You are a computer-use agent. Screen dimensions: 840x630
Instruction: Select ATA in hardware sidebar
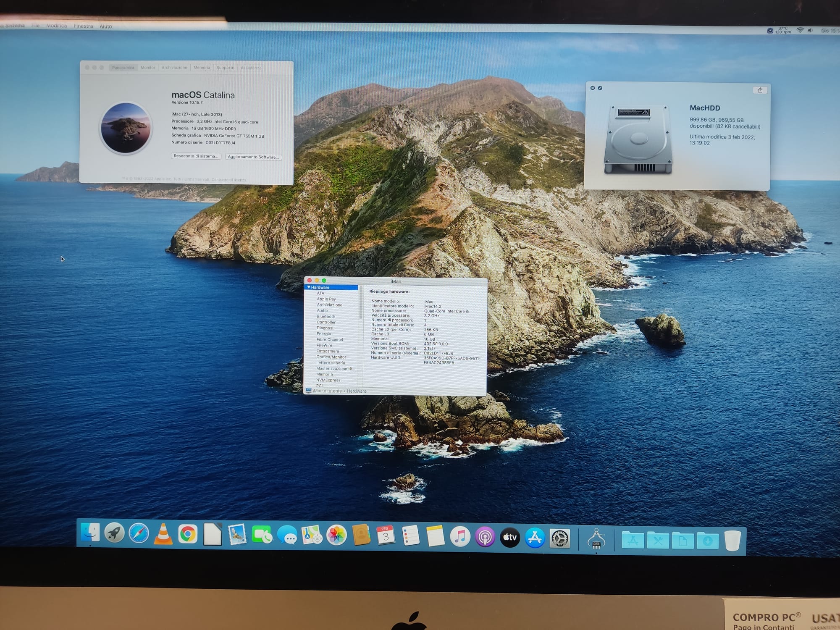point(320,293)
